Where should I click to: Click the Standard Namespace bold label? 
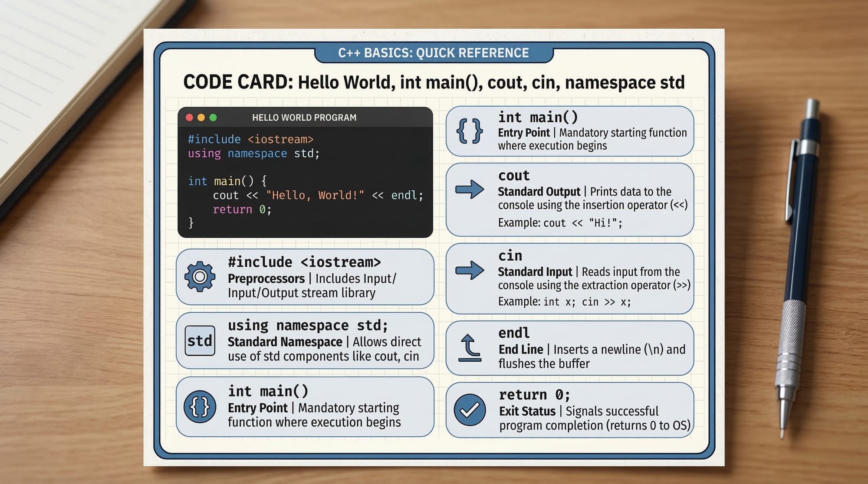coord(285,342)
